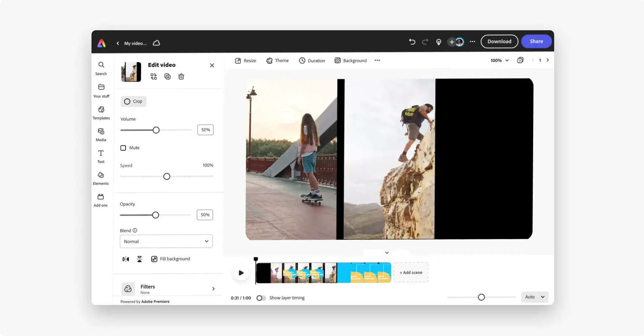Click the Opacity 50% input field
644x336 pixels.
(x=205, y=215)
